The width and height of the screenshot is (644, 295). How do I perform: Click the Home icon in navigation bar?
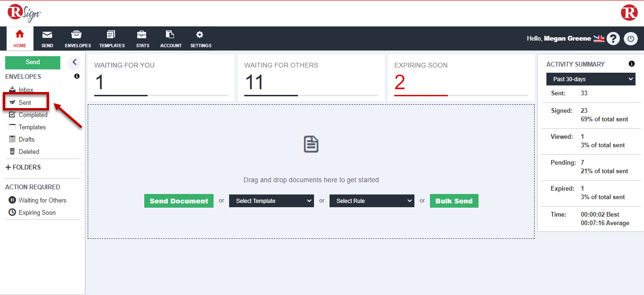pyautogui.click(x=20, y=34)
